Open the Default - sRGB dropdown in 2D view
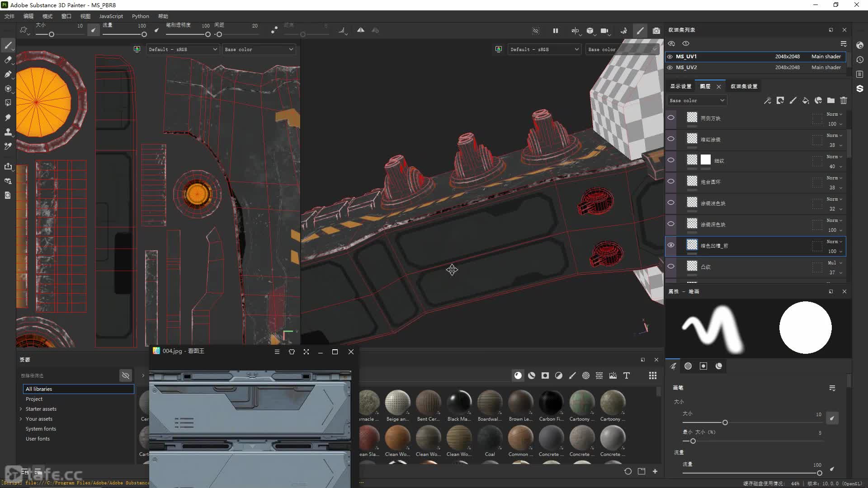Screen dimensions: 868x488 [183, 49]
